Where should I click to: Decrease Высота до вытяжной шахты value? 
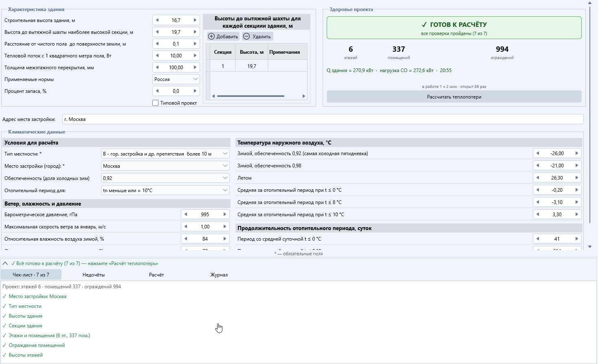[x=157, y=32]
